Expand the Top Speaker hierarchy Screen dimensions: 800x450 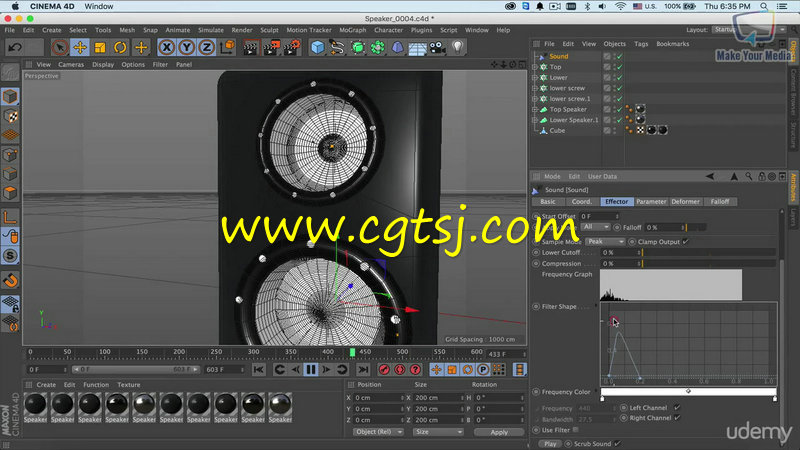[x=535, y=109]
